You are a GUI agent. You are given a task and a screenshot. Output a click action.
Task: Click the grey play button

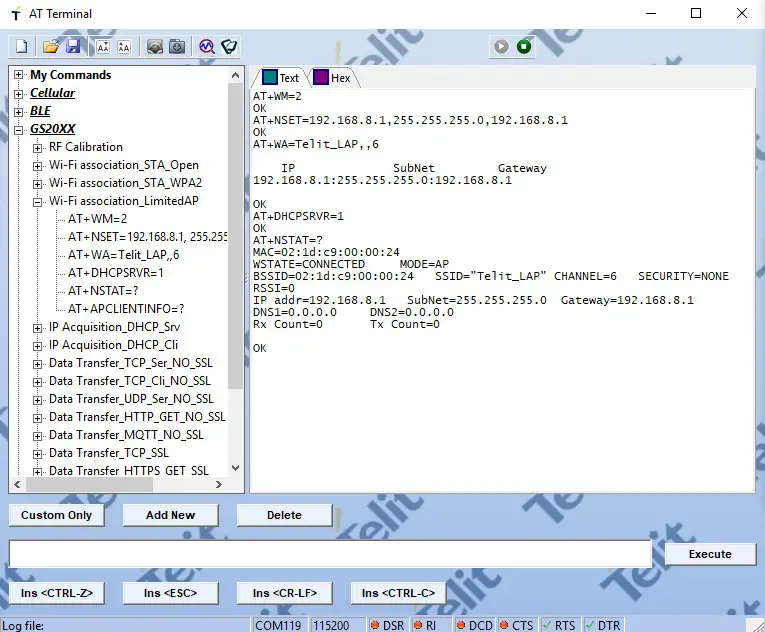click(x=501, y=47)
